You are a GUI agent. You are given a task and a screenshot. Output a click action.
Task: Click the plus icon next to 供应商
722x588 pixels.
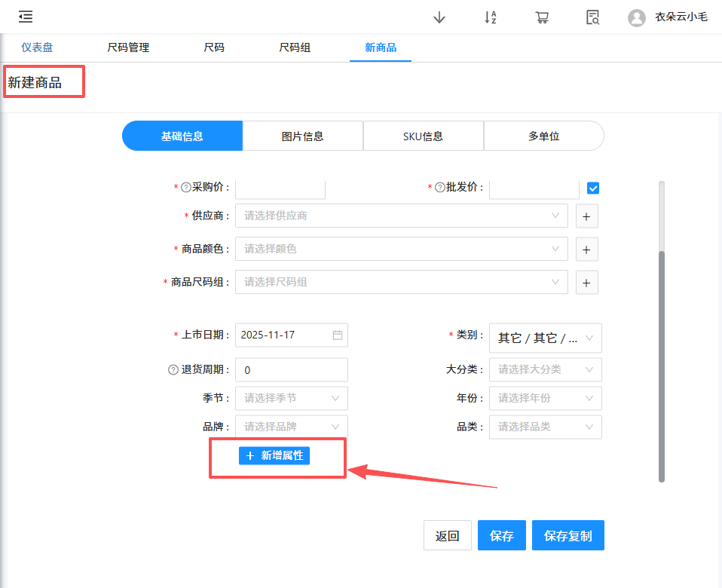point(586,216)
